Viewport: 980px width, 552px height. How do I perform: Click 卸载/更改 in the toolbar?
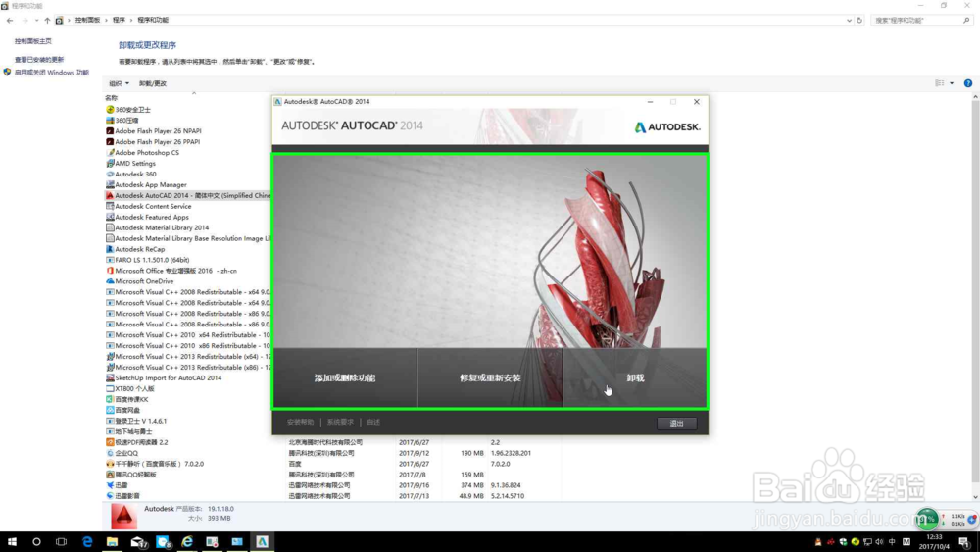click(x=153, y=83)
